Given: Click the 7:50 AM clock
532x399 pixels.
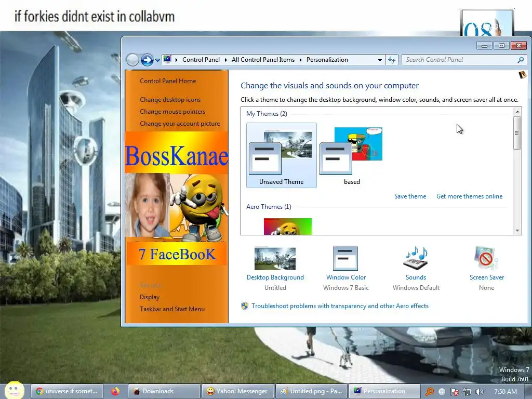Looking at the screenshot, I should 505,392.
